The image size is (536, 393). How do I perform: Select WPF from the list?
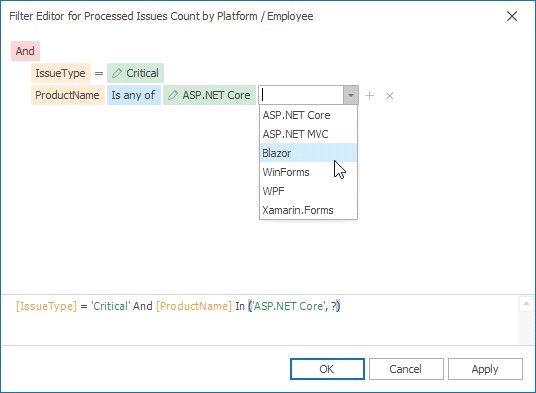tap(308, 191)
